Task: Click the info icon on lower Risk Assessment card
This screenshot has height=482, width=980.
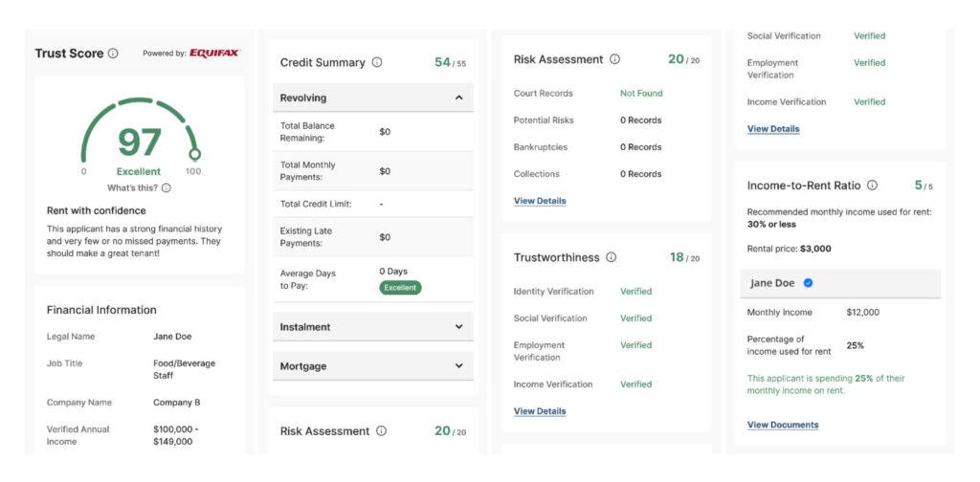Action: click(381, 430)
